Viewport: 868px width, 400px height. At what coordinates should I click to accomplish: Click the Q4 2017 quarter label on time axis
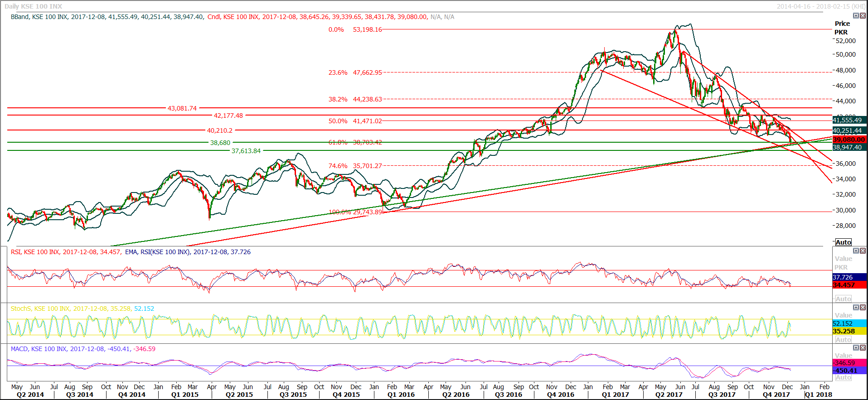pyautogui.click(x=776, y=395)
